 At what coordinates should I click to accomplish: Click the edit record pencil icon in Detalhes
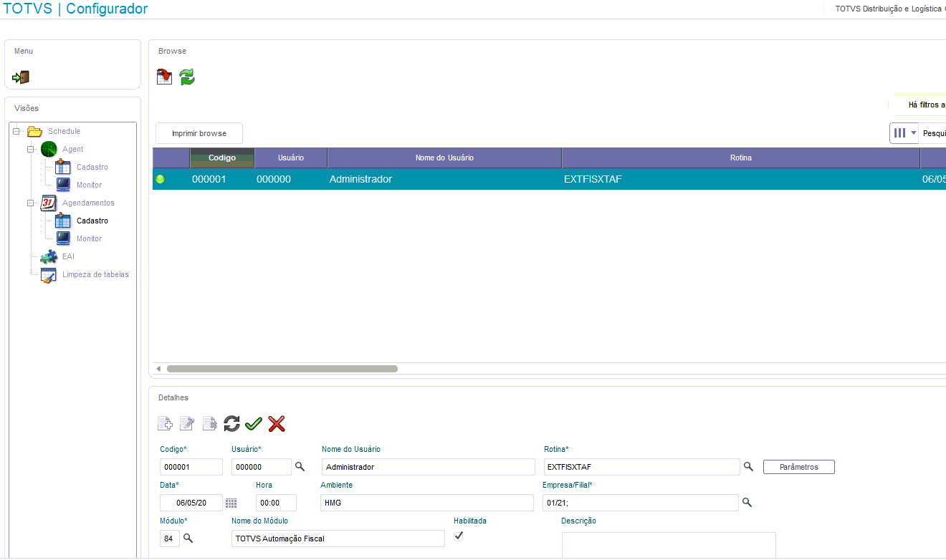tap(187, 424)
